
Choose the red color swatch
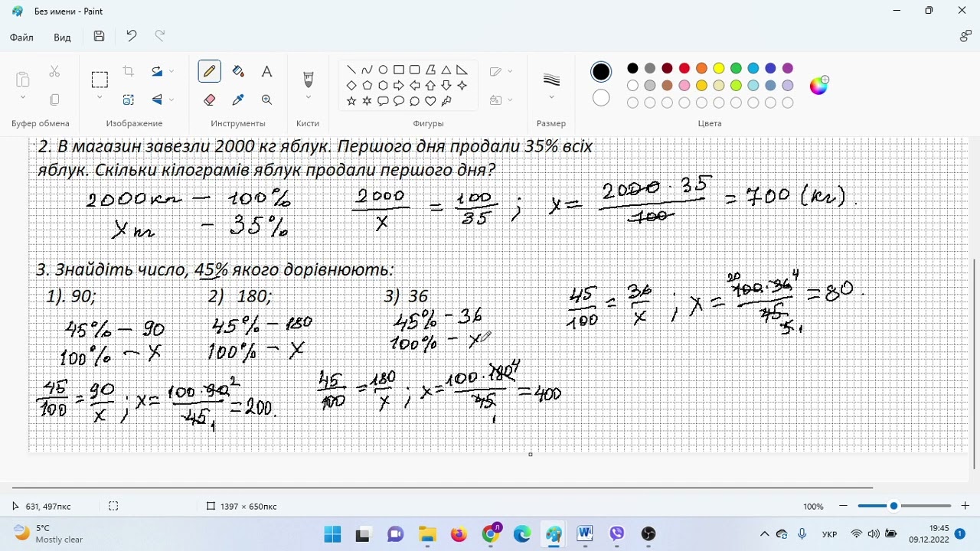pos(684,68)
